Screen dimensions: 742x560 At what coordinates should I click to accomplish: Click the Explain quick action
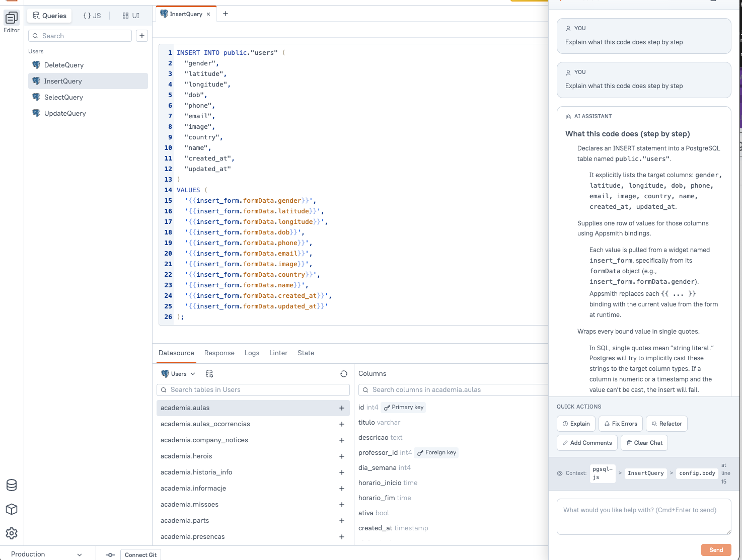(576, 424)
